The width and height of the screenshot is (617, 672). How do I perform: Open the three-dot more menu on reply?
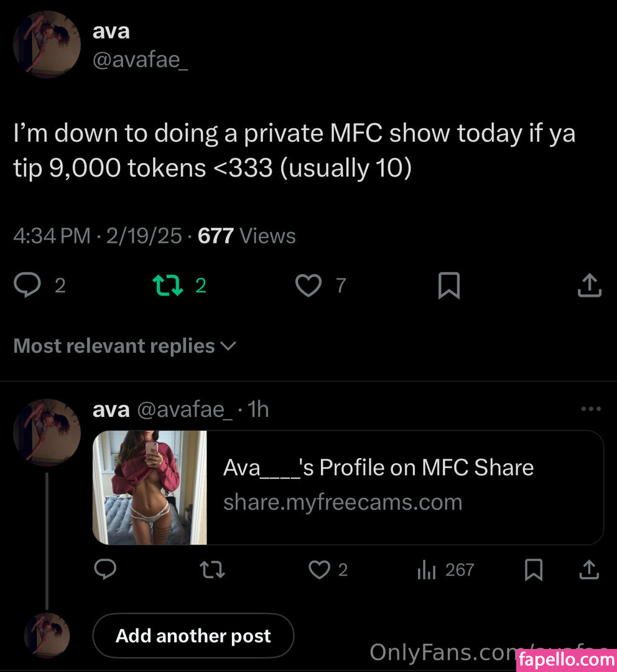click(x=590, y=409)
